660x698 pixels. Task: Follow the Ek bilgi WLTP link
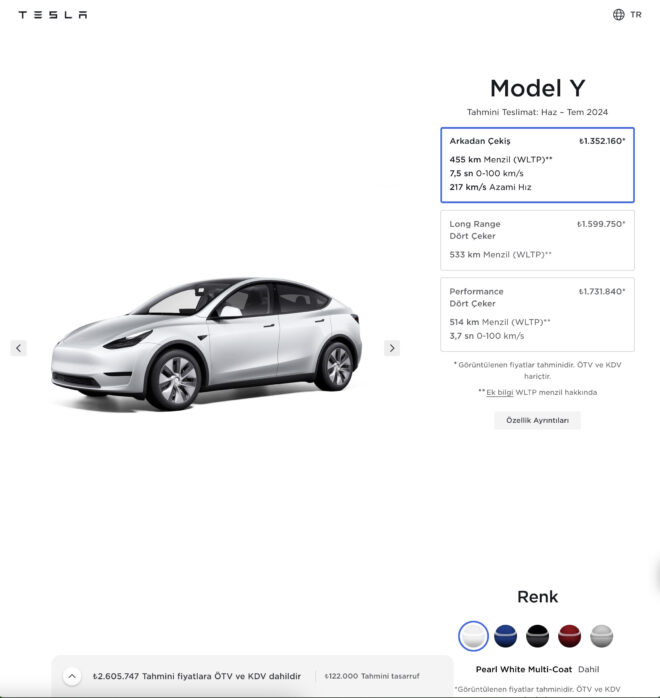[499, 392]
